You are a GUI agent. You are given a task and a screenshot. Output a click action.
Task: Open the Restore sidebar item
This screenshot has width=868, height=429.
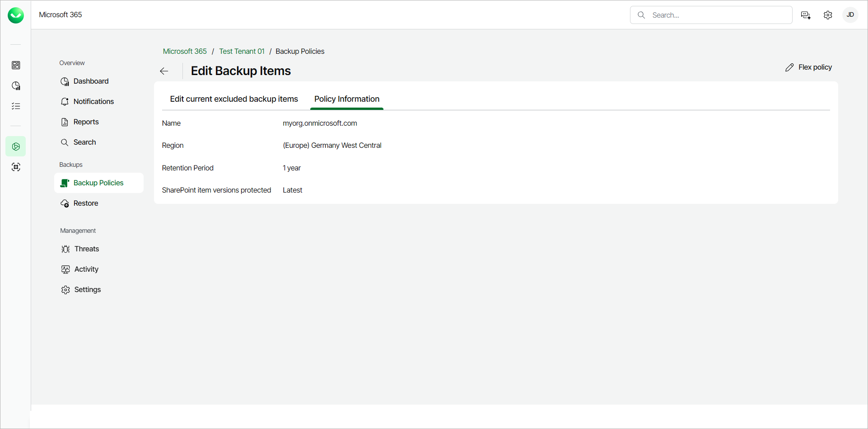pyautogui.click(x=86, y=203)
